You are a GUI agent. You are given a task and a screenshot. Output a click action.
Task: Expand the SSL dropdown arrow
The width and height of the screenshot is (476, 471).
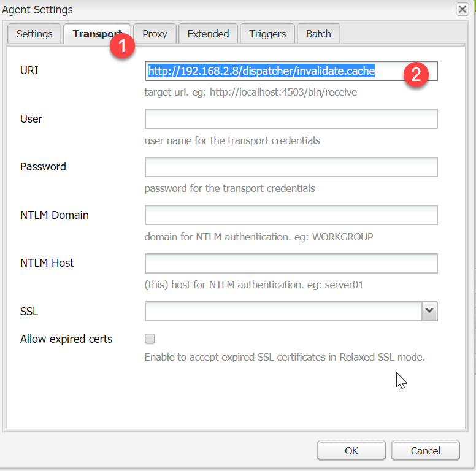pyautogui.click(x=429, y=312)
